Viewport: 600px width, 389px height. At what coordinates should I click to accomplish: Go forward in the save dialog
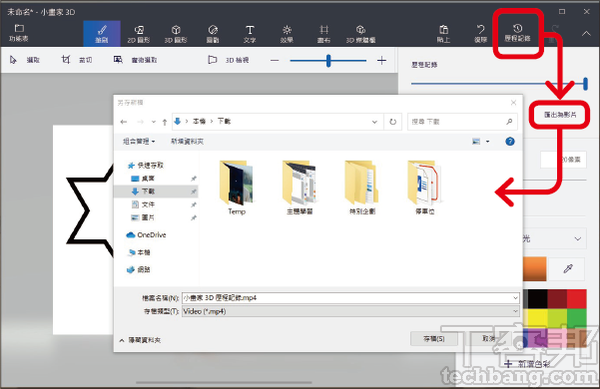[140, 122]
